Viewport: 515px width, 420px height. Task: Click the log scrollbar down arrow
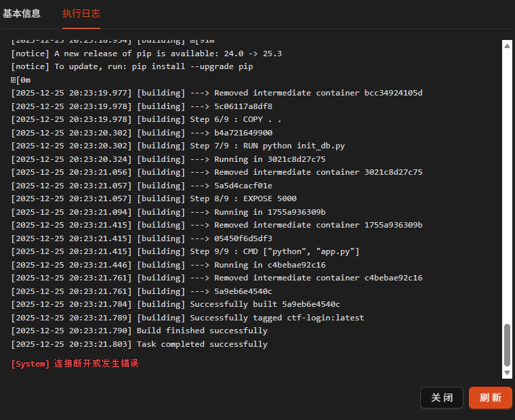click(507, 373)
